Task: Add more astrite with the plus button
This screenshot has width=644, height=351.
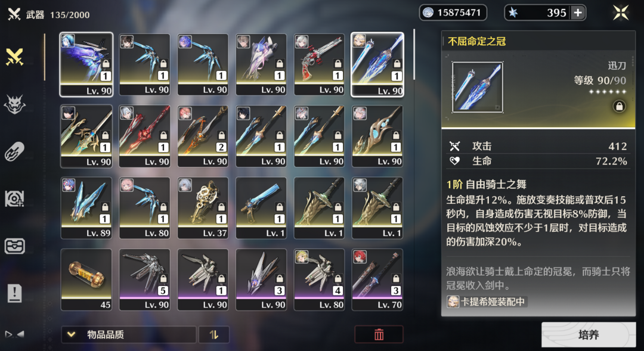Action: (578, 13)
